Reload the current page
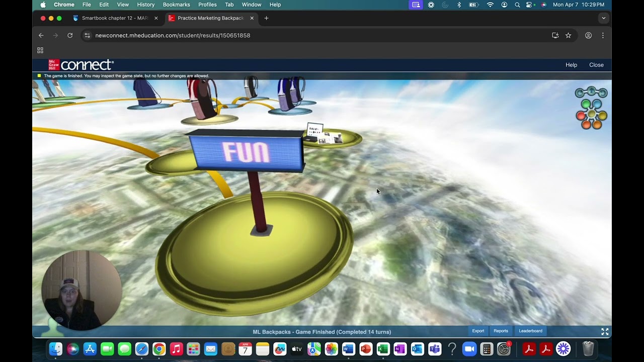 [70, 35]
